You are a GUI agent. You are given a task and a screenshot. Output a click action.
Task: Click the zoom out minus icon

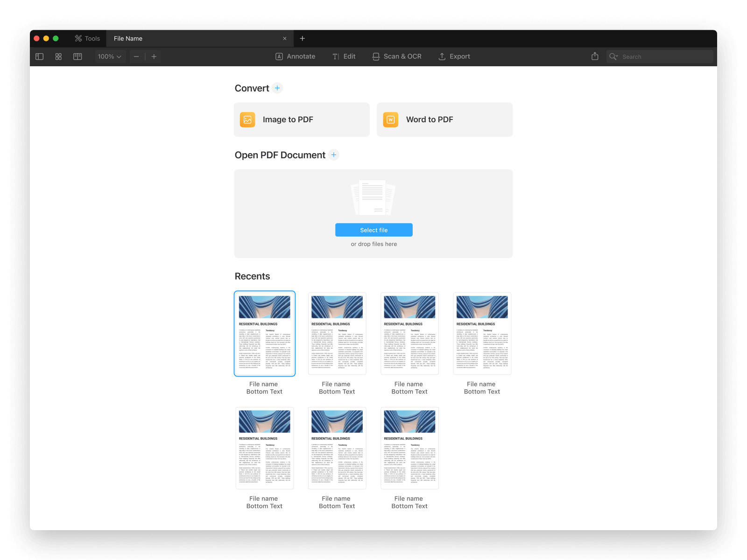click(x=136, y=56)
